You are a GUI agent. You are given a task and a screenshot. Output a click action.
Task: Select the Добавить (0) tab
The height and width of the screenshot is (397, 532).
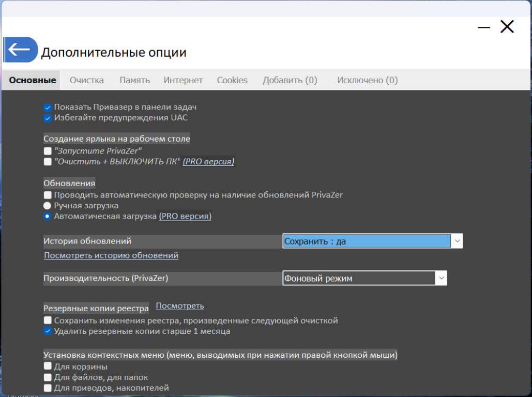click(x=290, y=80)
